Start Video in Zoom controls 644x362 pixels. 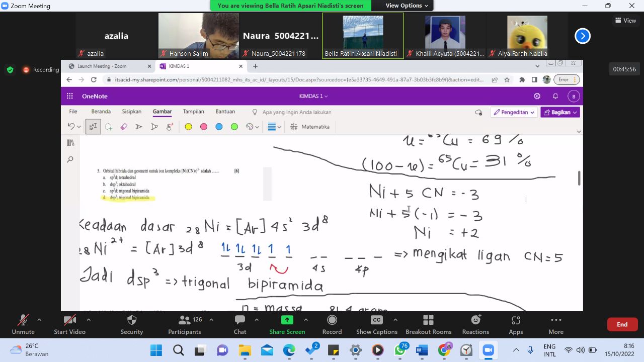69,324
